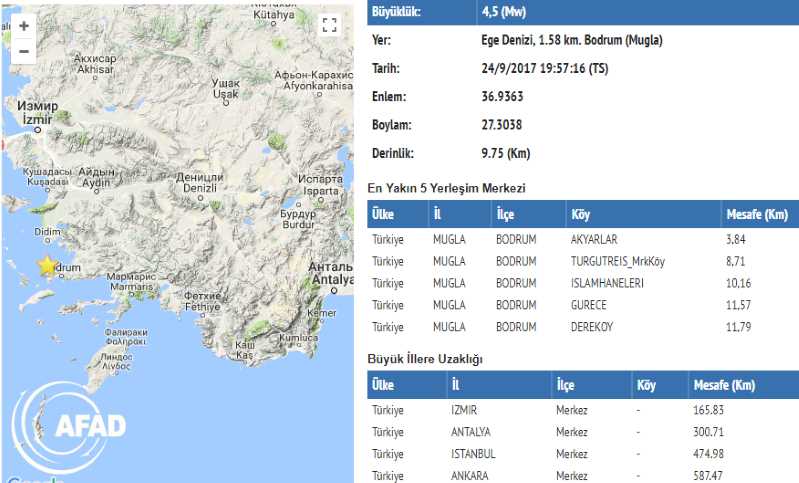
Task: Click the DEREKOY village entry
Action: pos(591,327)
